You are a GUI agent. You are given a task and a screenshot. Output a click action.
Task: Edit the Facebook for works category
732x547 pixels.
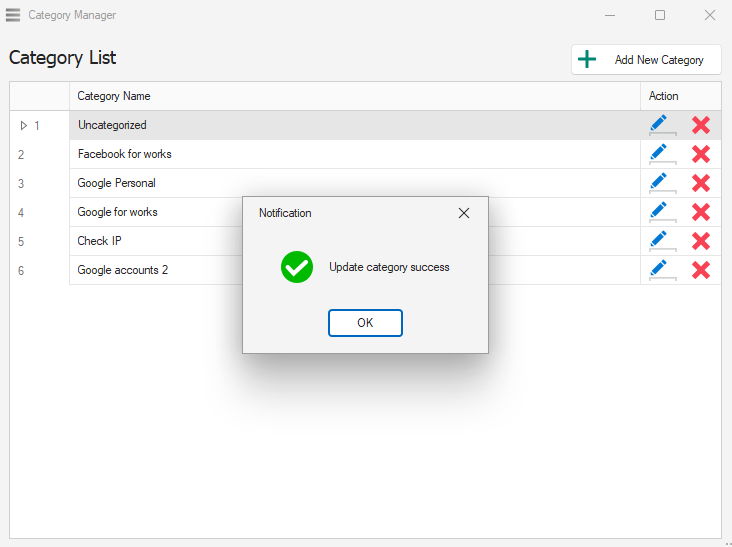click(x=658, y=153)
